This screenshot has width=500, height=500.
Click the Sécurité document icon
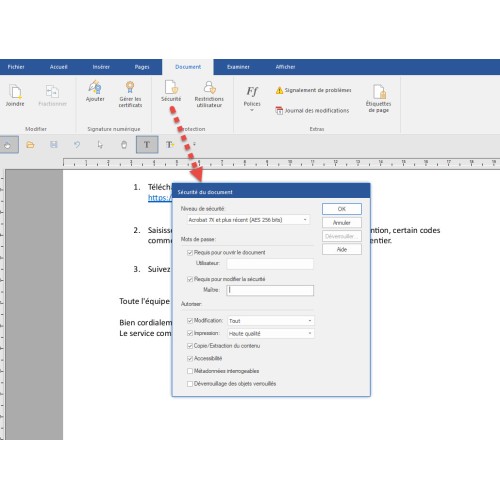click(x=171, y=87)
